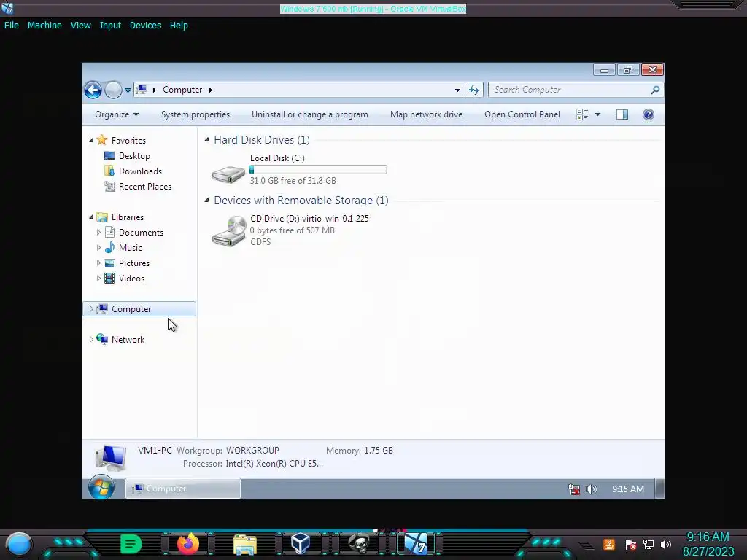
Task: Click the guest Windows 7 Start orb
Action: click(x=101, y=487)
